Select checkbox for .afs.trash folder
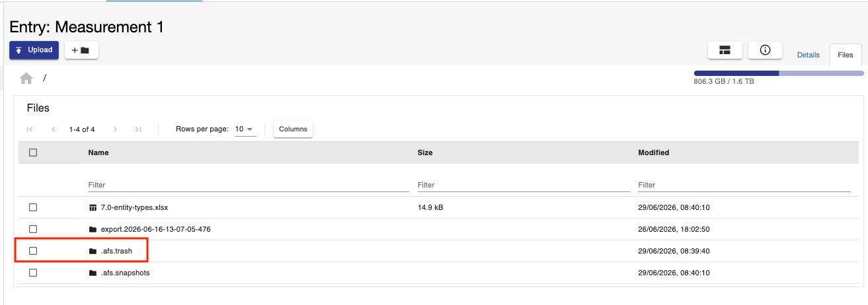The width and height of the screenshot is (868, 305). (x=33, y=251)
